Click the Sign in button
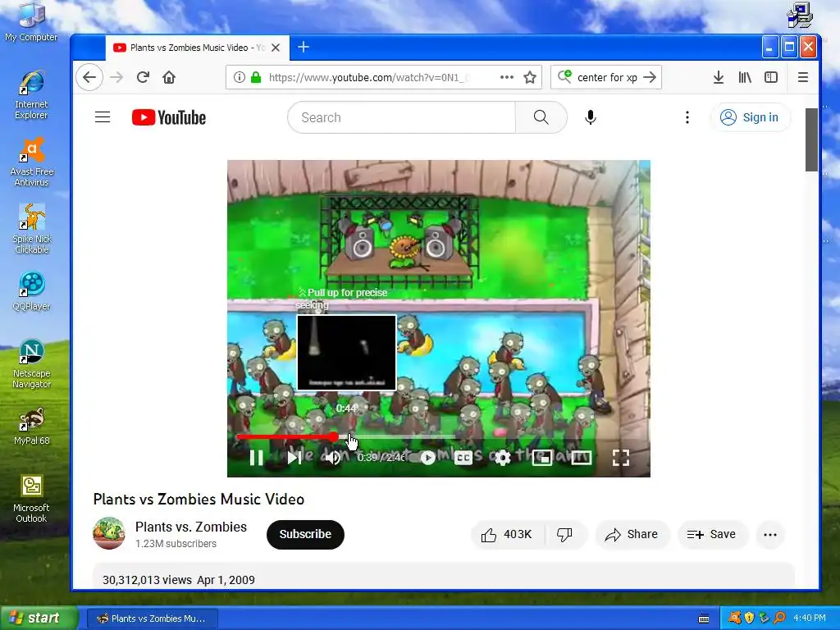The image size is (840, 630). tap(750, 117)
